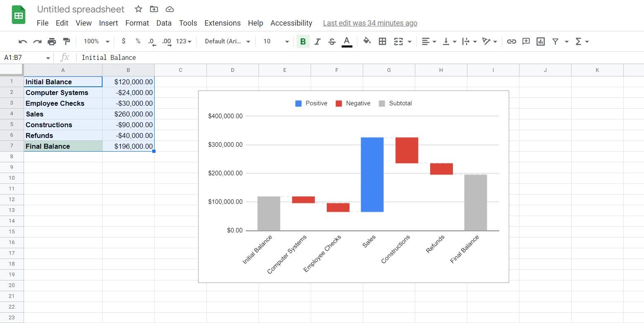
Task: Open the Accessibility menu
Action: (291, 23)
